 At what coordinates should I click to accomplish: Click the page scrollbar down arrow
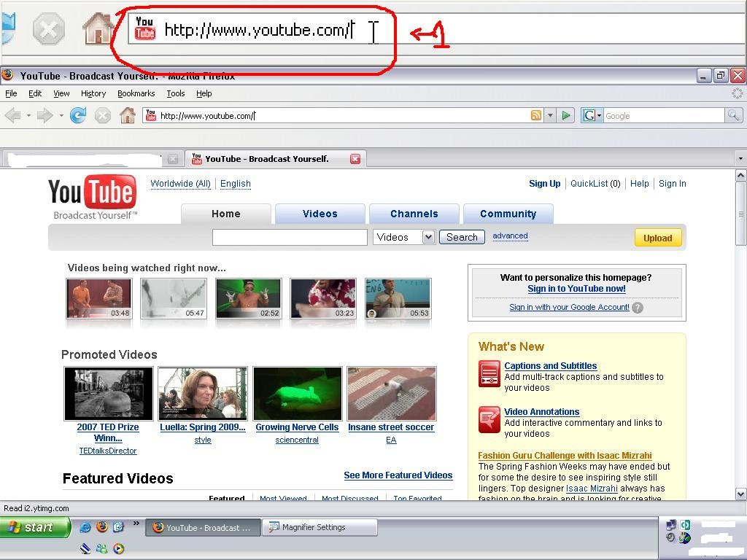coord(741,494)
